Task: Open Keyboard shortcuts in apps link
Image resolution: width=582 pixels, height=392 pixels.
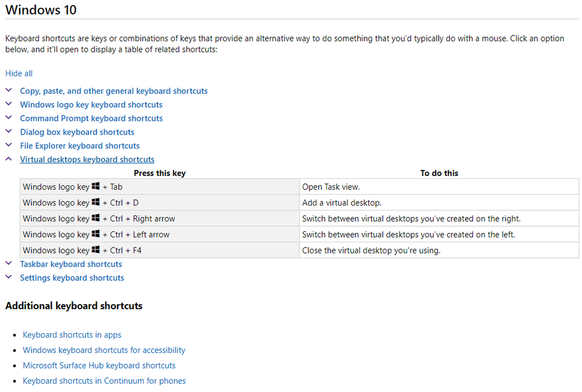Action: click(72, 335)
